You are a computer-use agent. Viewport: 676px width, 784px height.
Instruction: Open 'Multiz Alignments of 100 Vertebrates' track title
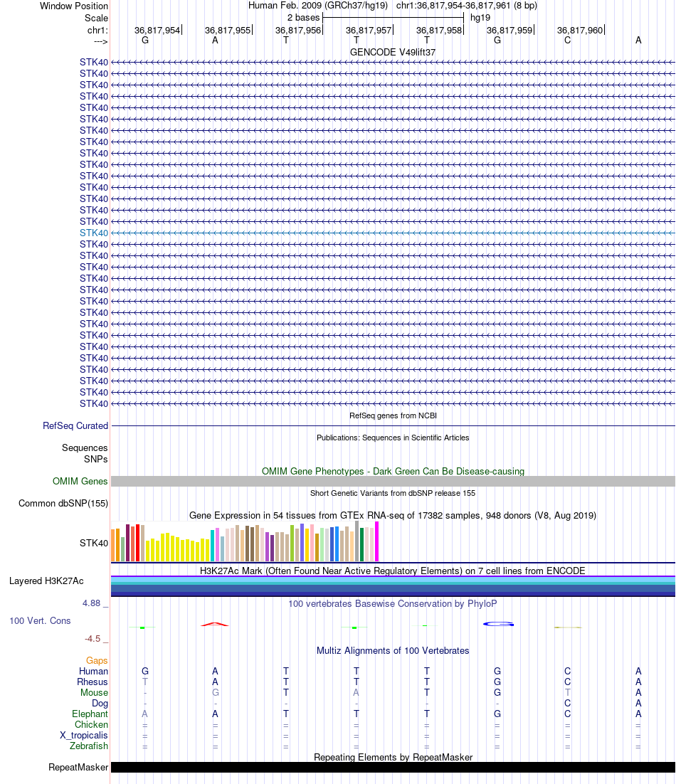(x=393, y=650)
